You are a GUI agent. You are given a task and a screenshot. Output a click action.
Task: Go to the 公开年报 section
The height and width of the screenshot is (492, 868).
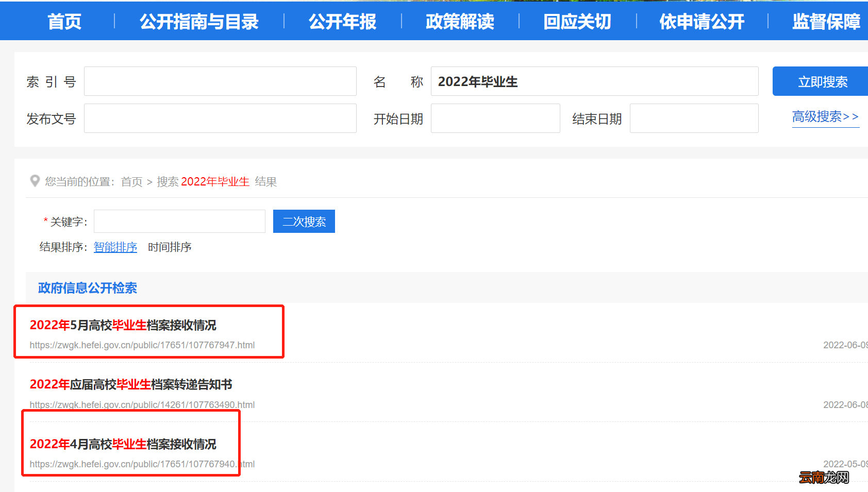tap(343, 22)
